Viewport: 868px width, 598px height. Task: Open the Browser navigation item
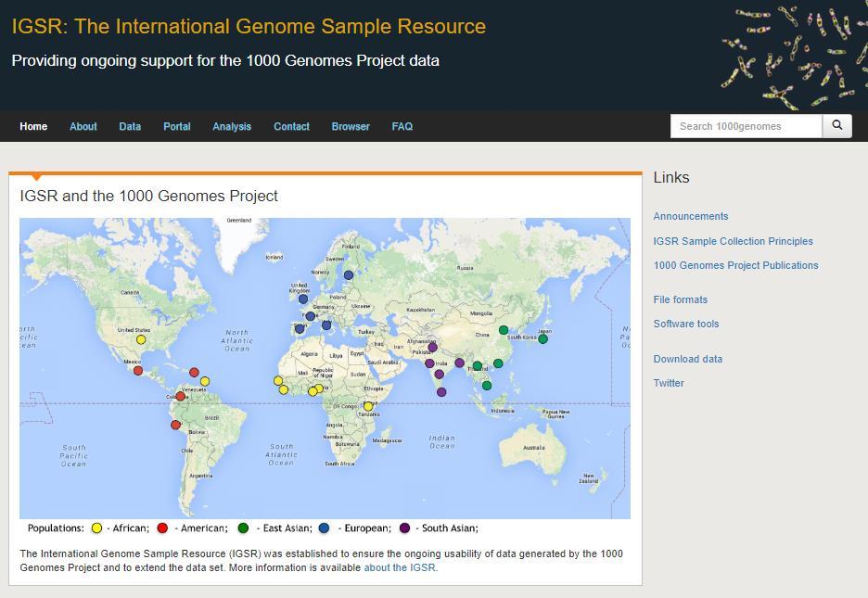click(x=351, y=126)
